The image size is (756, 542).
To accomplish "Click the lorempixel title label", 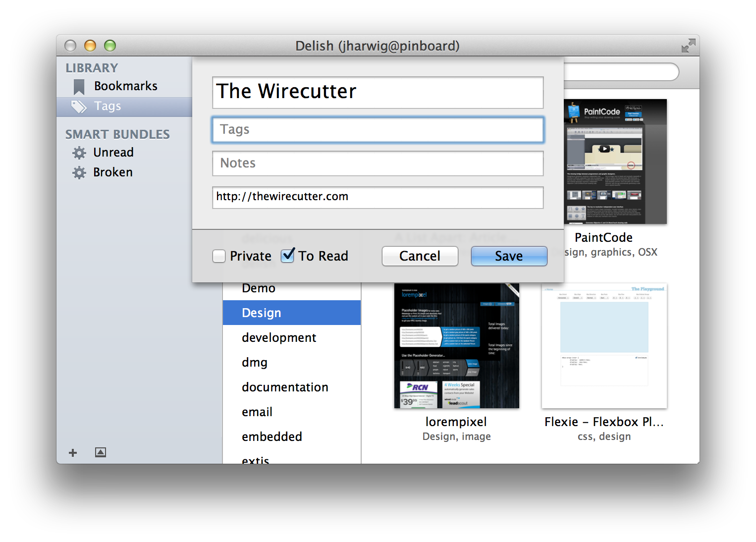I will click(x=456, y=422).
